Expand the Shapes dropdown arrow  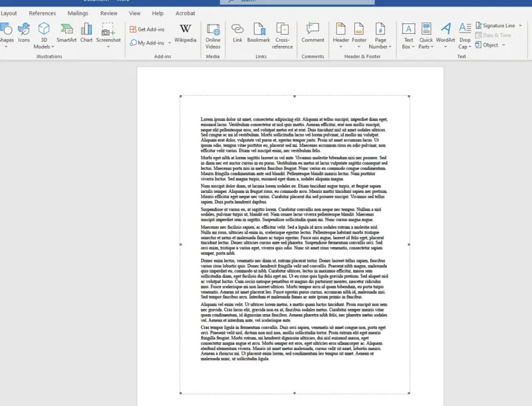6,47
